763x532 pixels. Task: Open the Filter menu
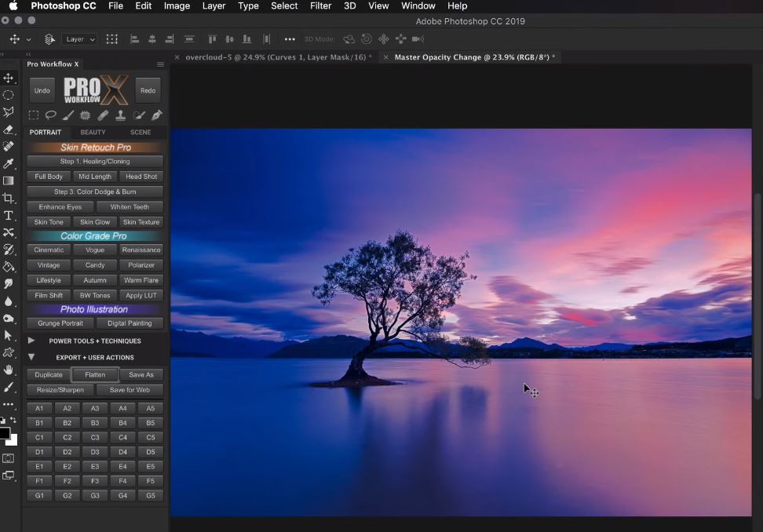tap(320, 5)
